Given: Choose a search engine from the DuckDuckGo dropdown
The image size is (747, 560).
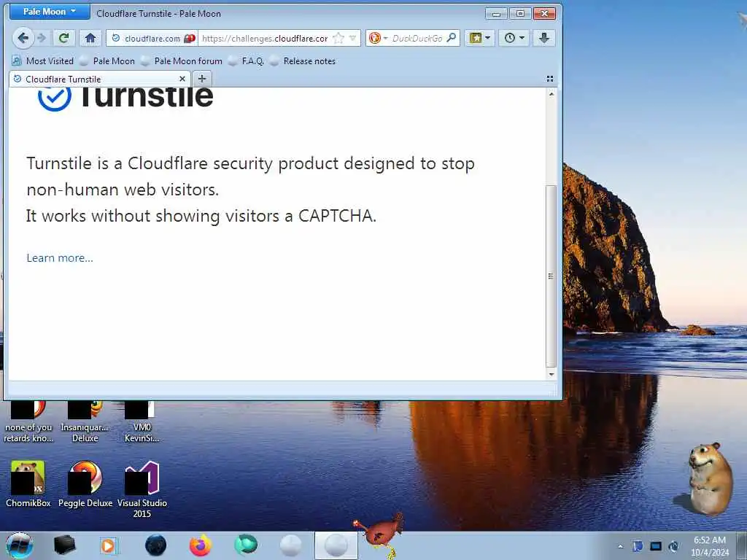Looking at the screenshot, I should (x=379, y=38).
